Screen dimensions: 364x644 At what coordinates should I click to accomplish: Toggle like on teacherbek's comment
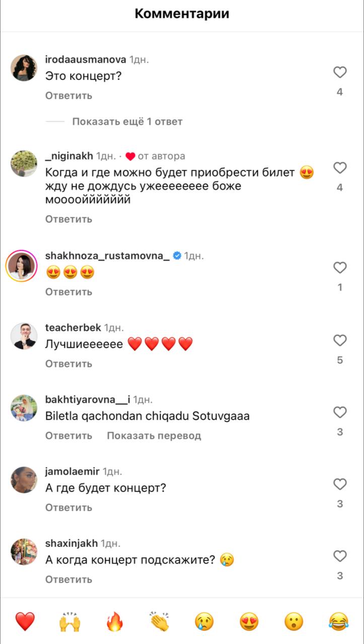340,341
